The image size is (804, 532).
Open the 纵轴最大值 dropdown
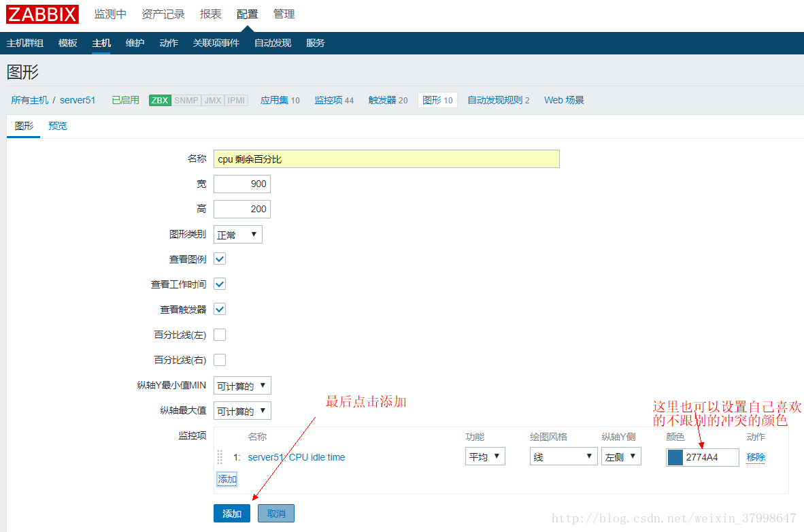pos(242,410)
